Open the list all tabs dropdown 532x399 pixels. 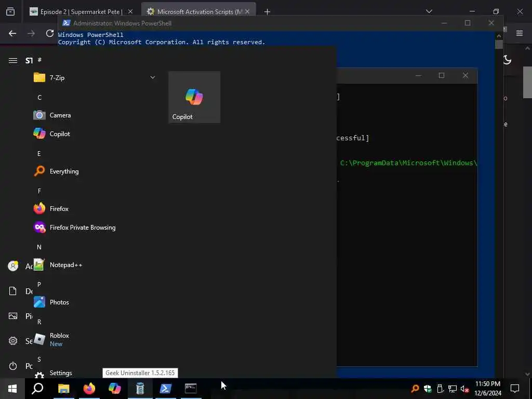coord(429,11)
